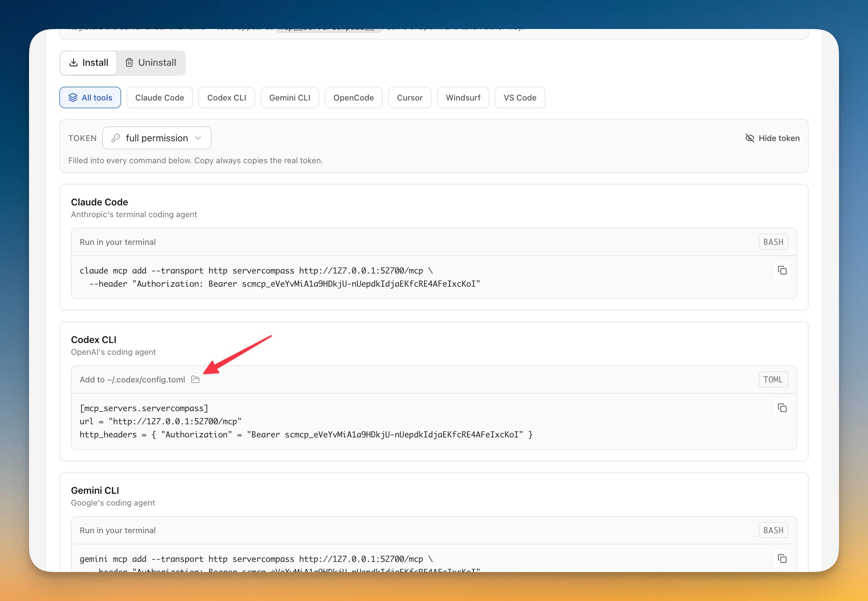Click the TOML label in Codex CLI card
The height and width of the screenshot is (601, 868).
tap(773, 379)
